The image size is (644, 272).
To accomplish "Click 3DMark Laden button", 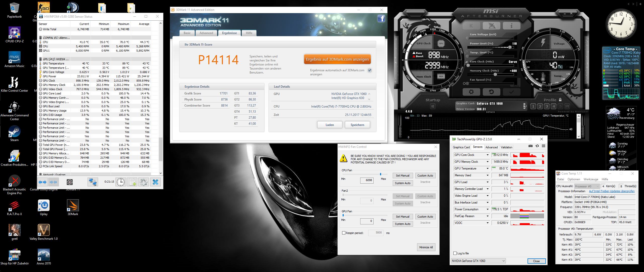I will (330, 125).
